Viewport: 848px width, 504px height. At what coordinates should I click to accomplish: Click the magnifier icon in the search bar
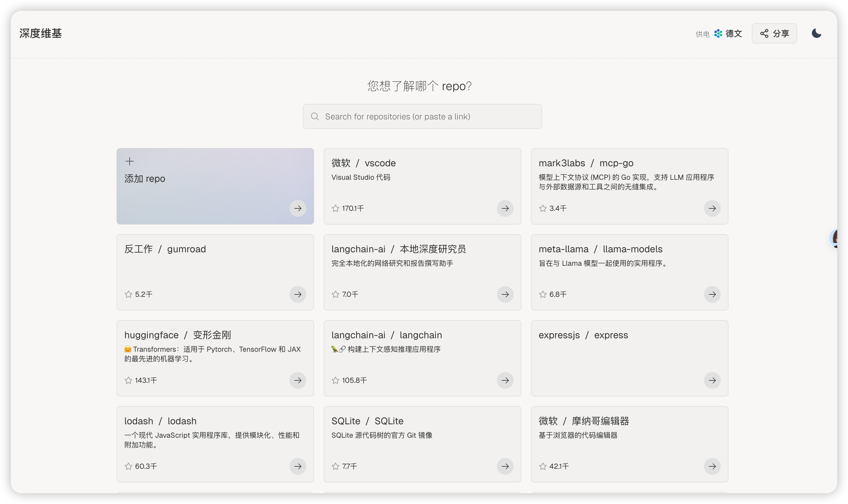pos(315,116)
